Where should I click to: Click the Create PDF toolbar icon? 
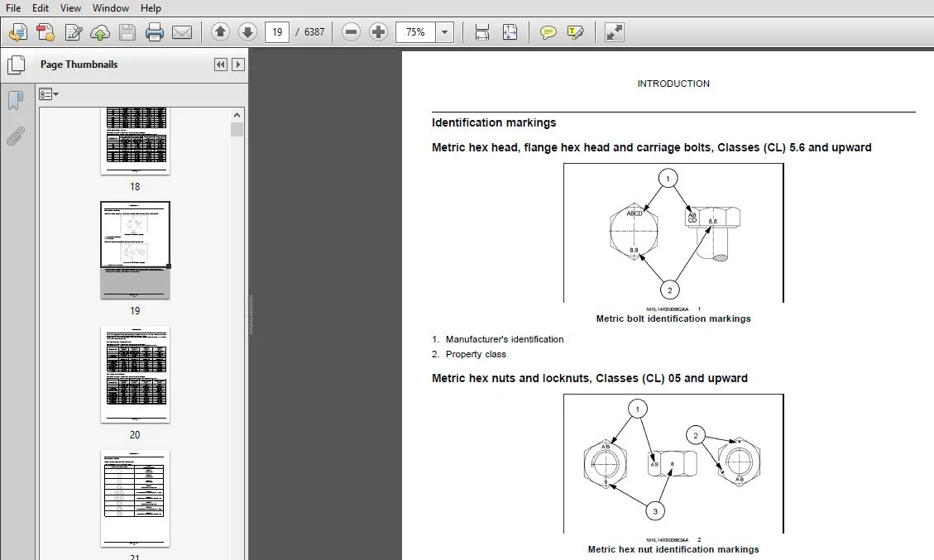pos(18,32)
